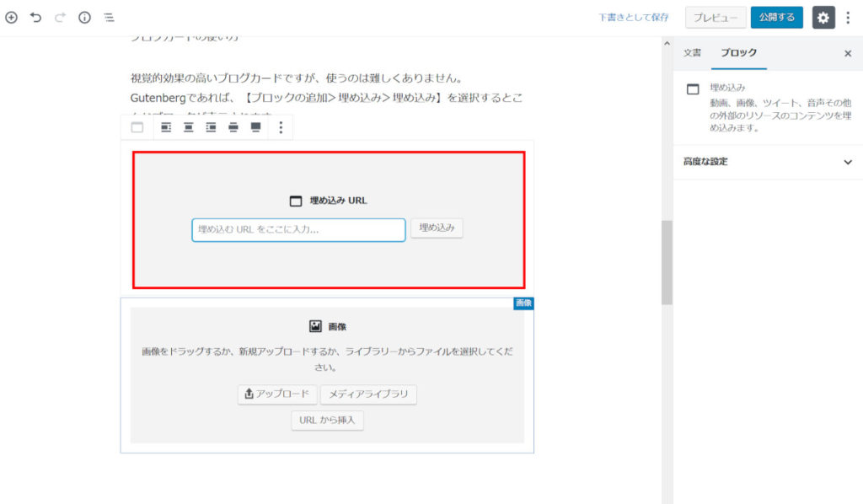The width and height of the screenshot is (863, 504).
Task: Toggle the settings gear sidebar
Action: (x=823, y=18)
